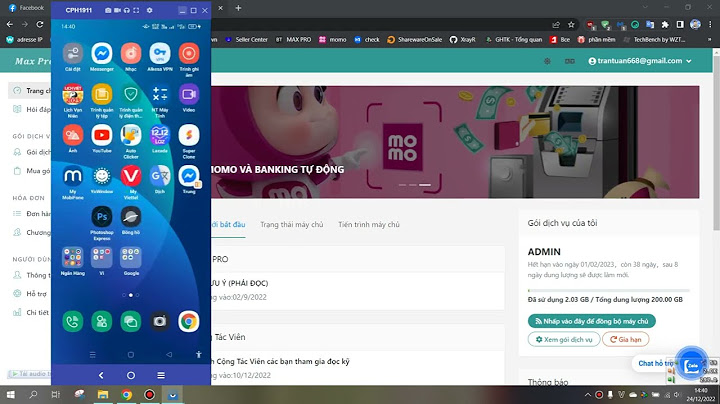Click the Xem gói dịch vụ button
The width and height of the screenshot is (720, 404).
pos(564,340)
